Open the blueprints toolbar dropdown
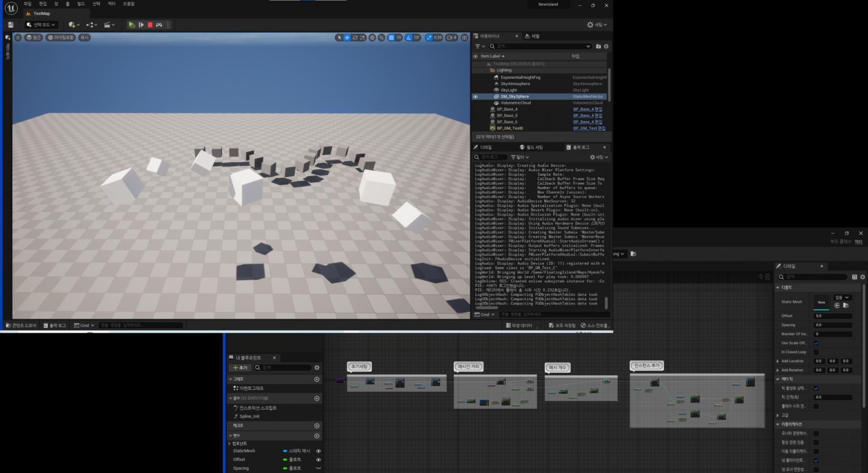This screenshot has width=868, height=473. pyautogui.click(x=92, y=25)
